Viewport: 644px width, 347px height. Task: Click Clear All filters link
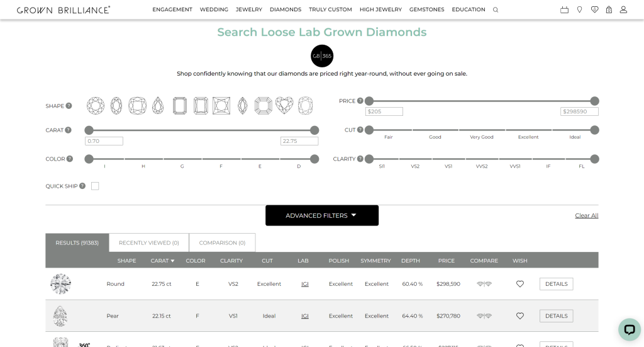[587, 215]
